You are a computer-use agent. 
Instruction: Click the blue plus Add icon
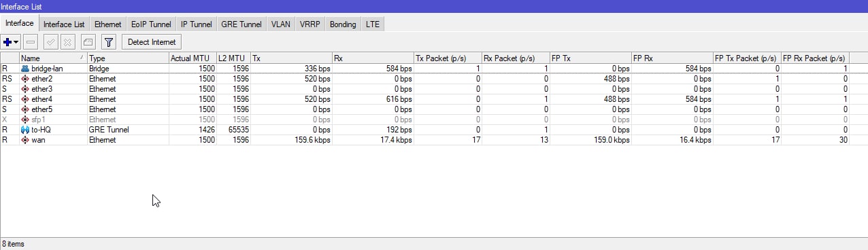pyautogui.click(x=7, y=42)
